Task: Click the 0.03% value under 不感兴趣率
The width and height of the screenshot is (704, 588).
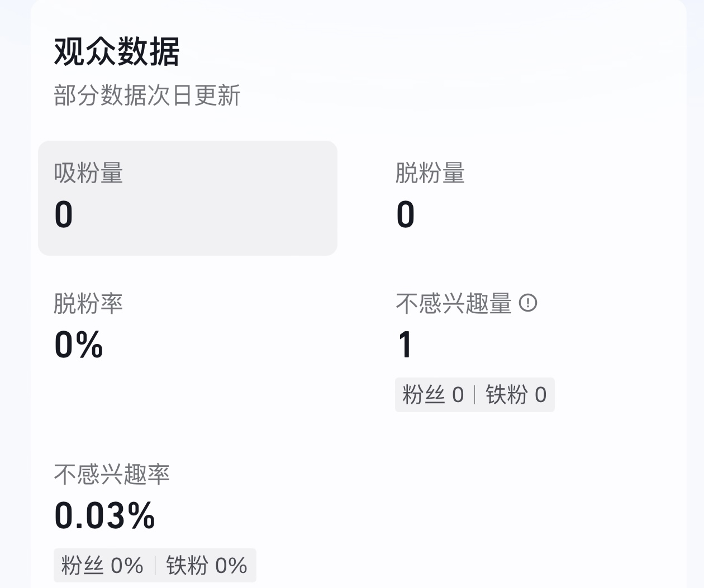Action: click(104, 515)
